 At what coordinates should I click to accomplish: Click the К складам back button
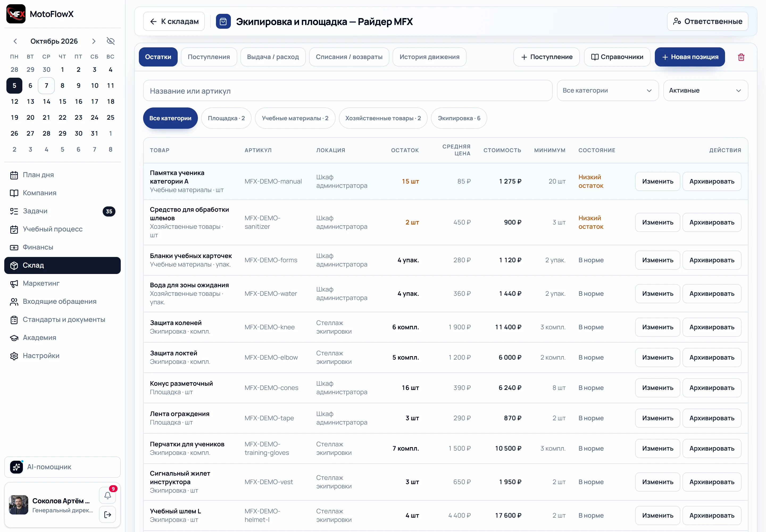[174, 21]
